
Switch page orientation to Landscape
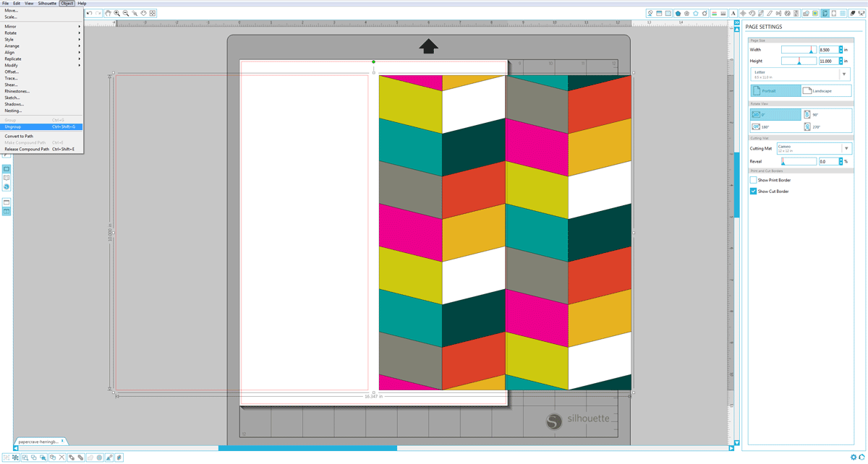[822, 91]
